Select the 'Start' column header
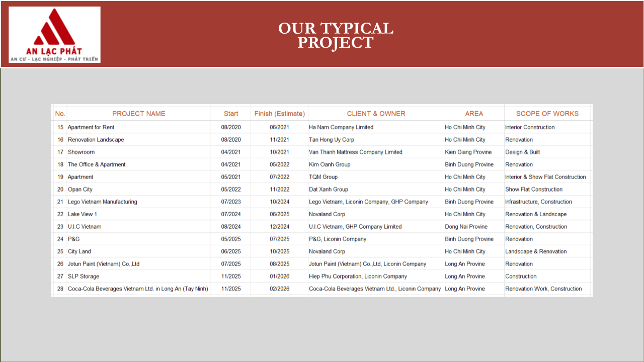 click(231, 114)
